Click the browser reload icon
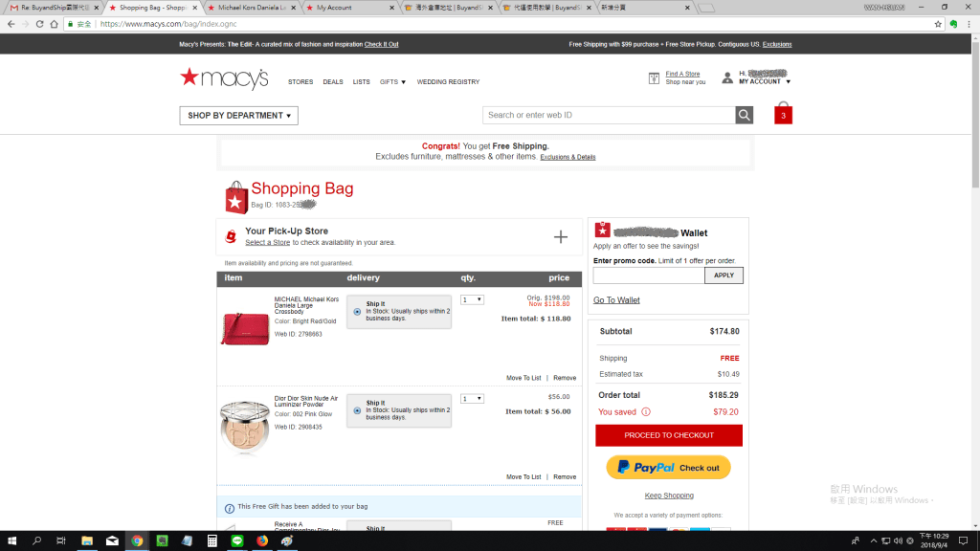This screenshot has height=551, width=980. click(39, 24)
